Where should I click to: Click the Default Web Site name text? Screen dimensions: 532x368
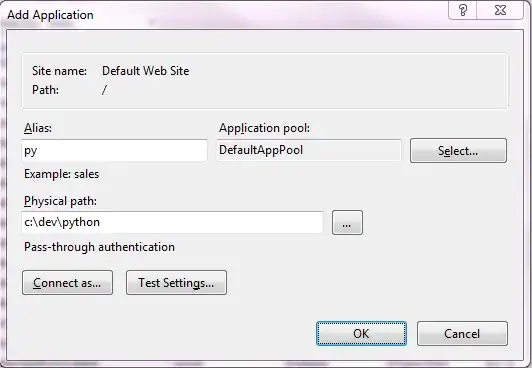(146, 71)
